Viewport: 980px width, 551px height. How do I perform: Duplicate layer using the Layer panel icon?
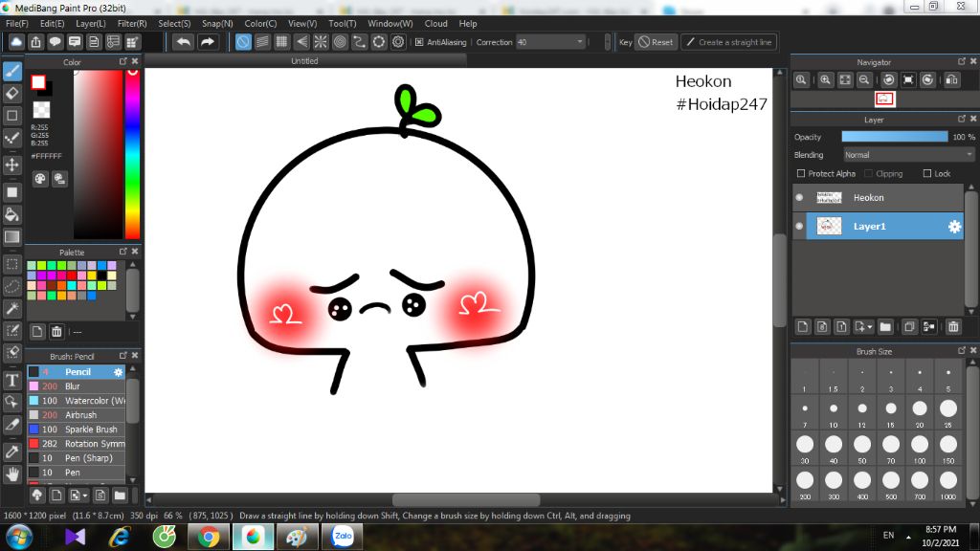pyautogui.click(x=909, y=327)
